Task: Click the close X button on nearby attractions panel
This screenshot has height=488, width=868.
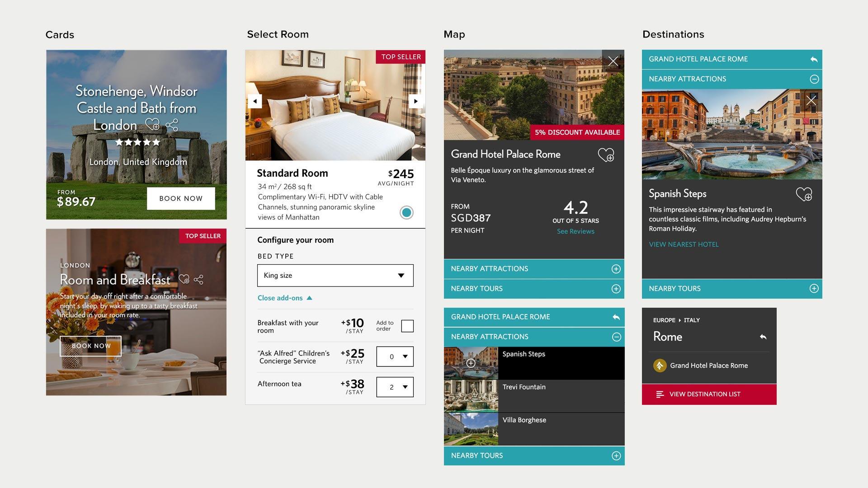Action: tap(811, 99)
